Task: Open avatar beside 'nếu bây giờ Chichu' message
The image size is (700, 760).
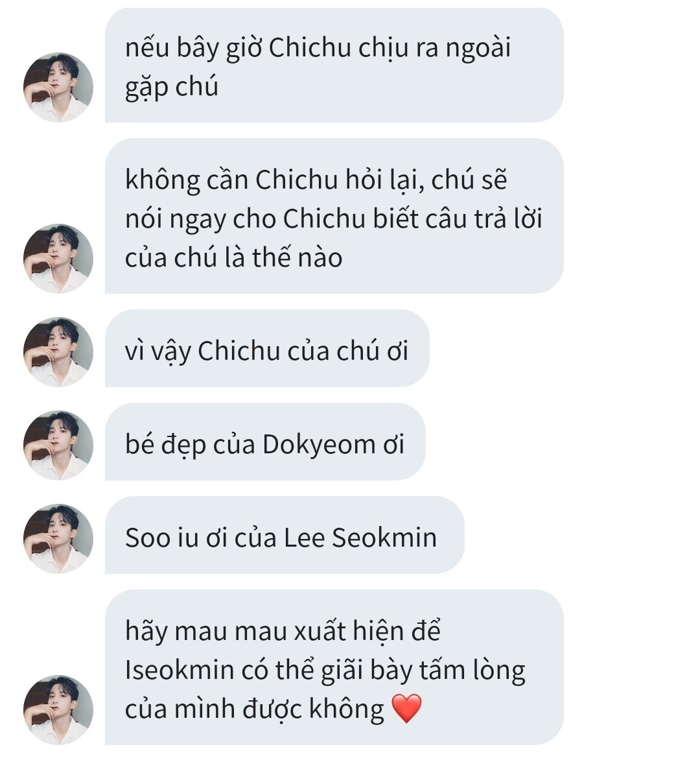Action: (x=58, y=88)
